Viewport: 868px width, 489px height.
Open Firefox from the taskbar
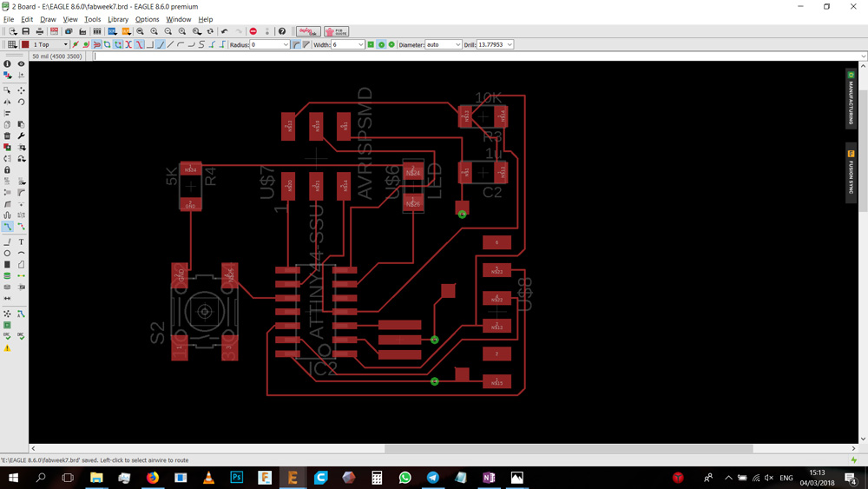coord(152,478)
